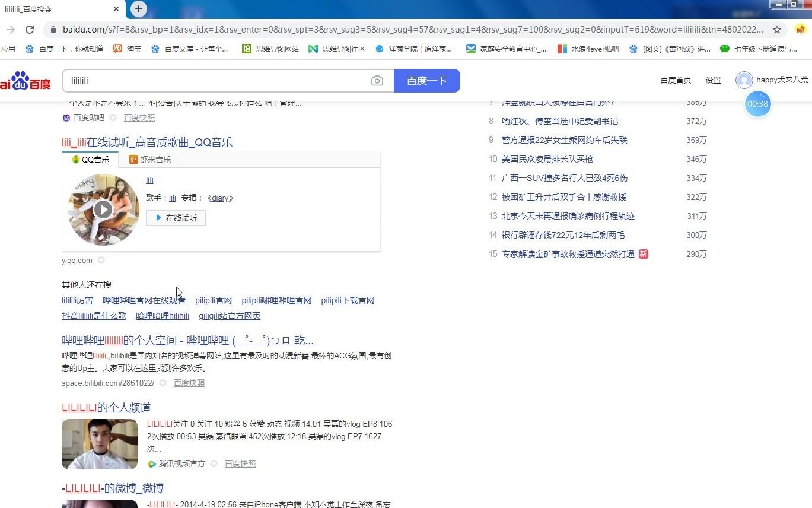Click the camera image search icon
The image size is (812, 508).
[377, 81]
